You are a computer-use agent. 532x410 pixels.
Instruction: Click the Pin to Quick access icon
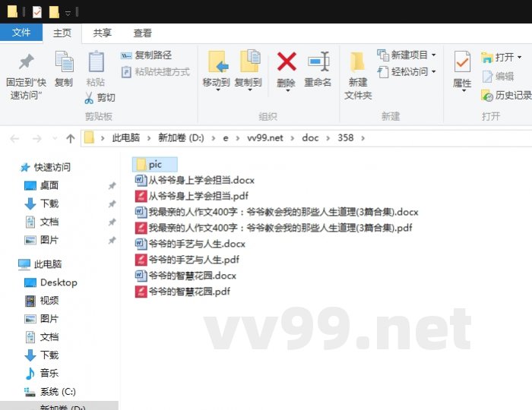coord(26,62)
